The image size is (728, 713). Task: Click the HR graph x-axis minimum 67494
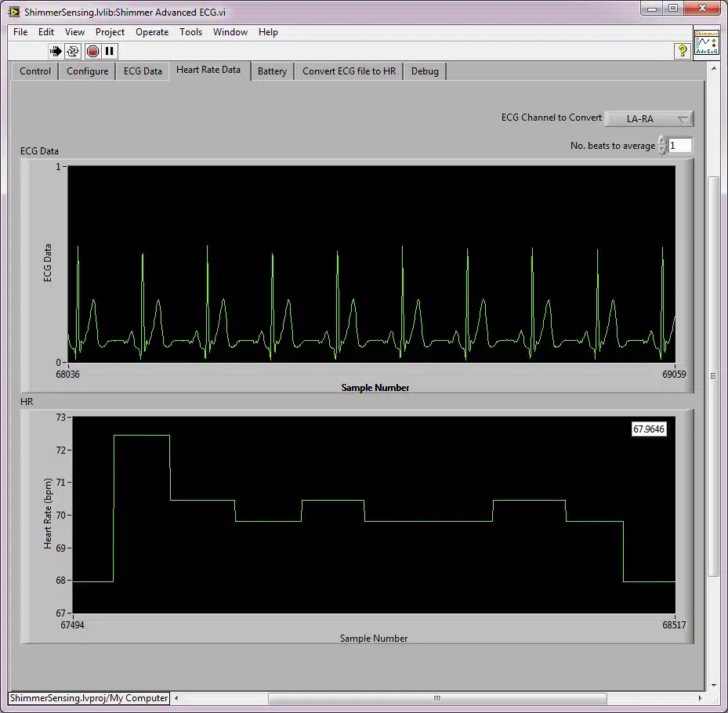coord(72,624)
